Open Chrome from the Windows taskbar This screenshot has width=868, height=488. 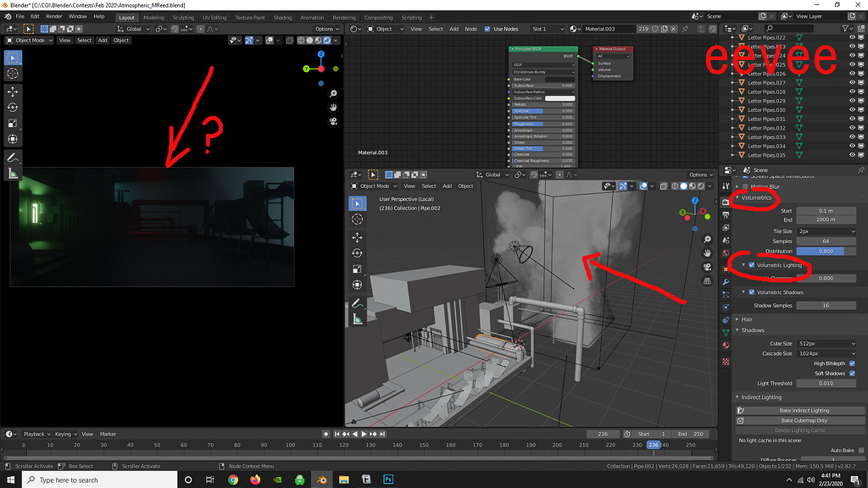click(x=233, y=480)
